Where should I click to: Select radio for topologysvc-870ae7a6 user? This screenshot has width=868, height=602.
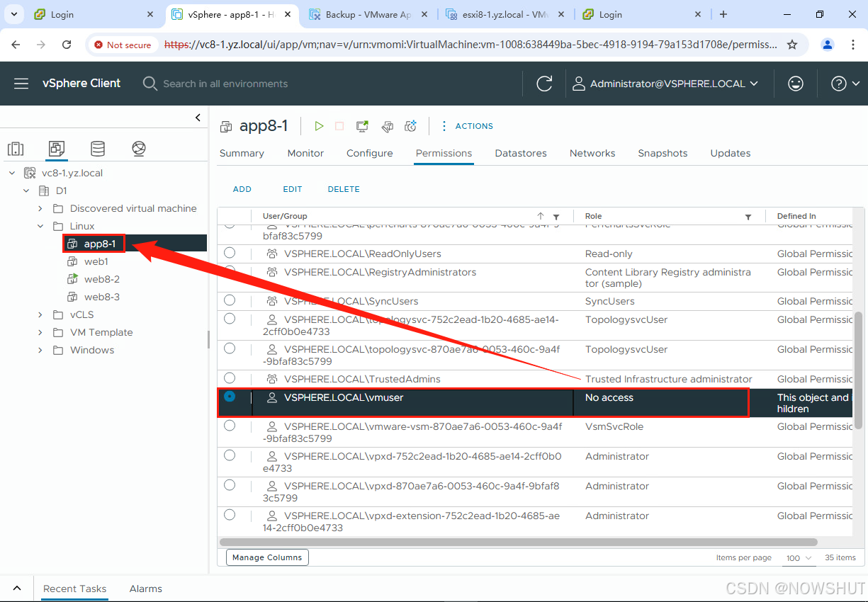point(230,348)
